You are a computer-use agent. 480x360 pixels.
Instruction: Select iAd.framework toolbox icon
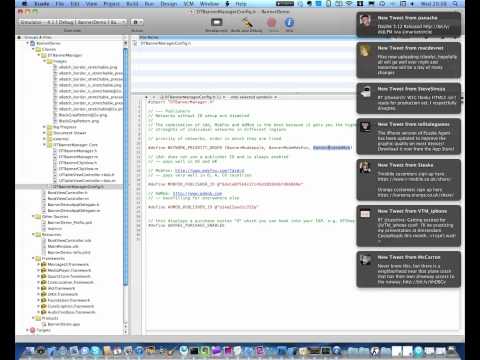(x=43, y=288)
